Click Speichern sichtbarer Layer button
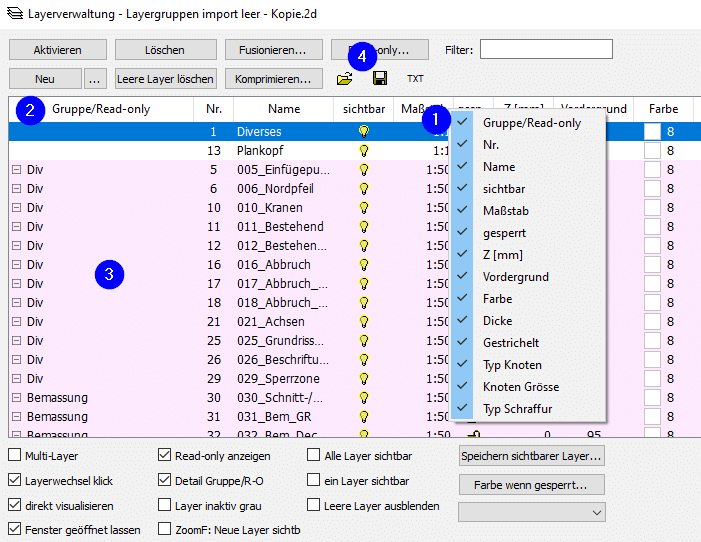Viewport: 701px width, 542px height. (x=532, y=456)
